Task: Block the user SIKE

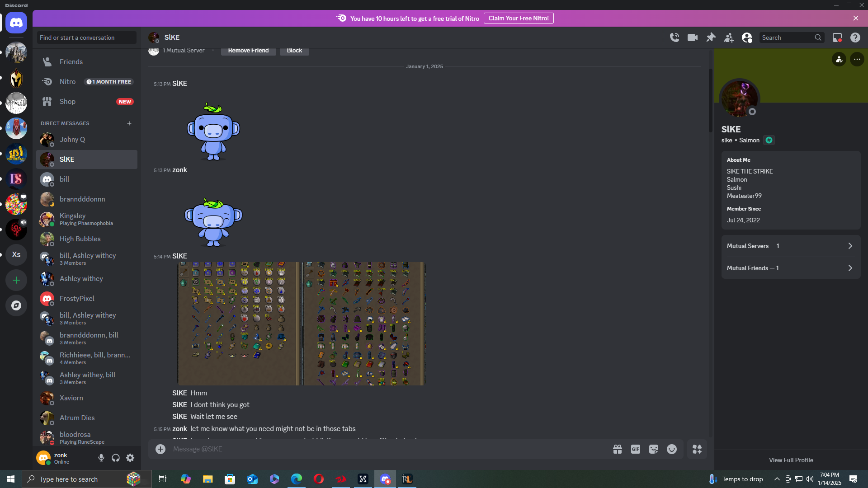Action: [294, 51]
